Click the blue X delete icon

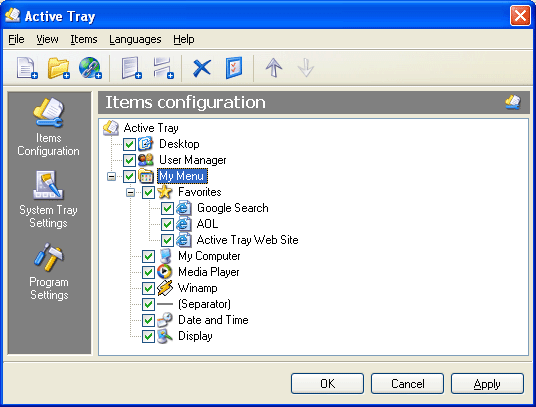click(x=202, y=68)
